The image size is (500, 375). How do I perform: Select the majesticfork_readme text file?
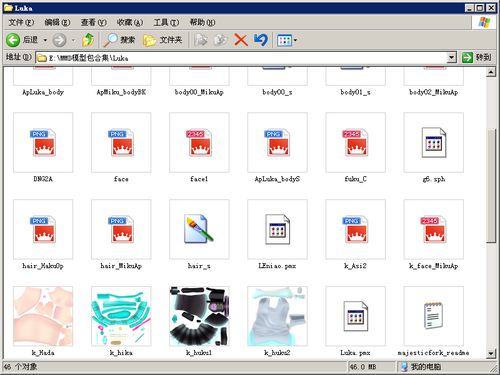433,316
